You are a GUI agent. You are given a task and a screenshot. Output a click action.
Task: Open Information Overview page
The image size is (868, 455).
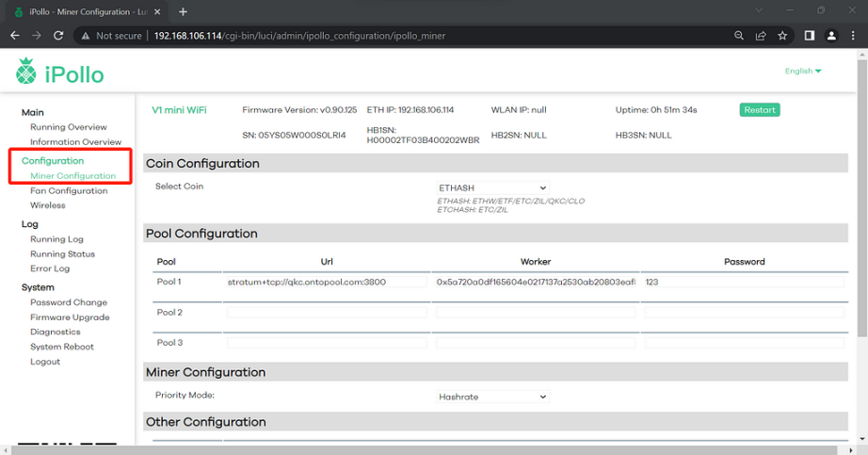pos(75,142)
